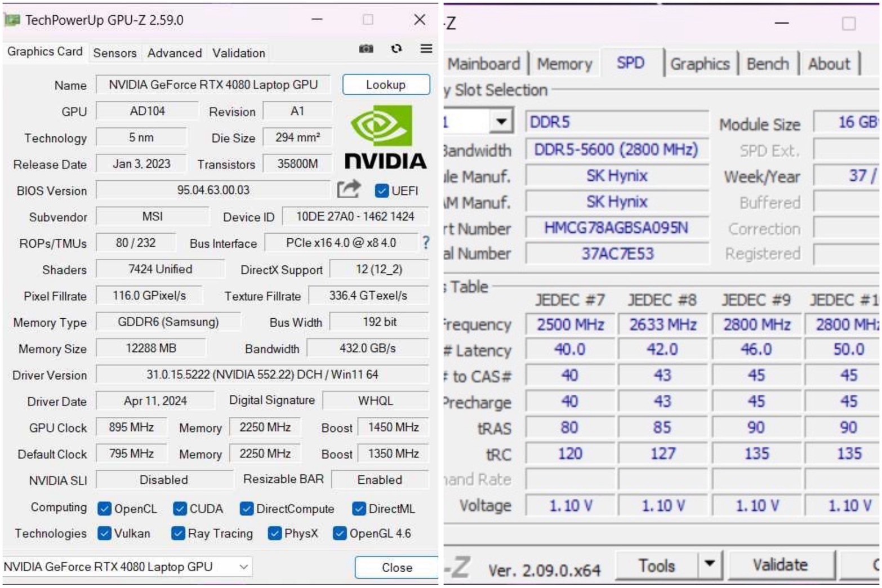Click the GPU Clock 895 MHz value
This screenshot has width=882, height=588.
(x=131, y=427)
